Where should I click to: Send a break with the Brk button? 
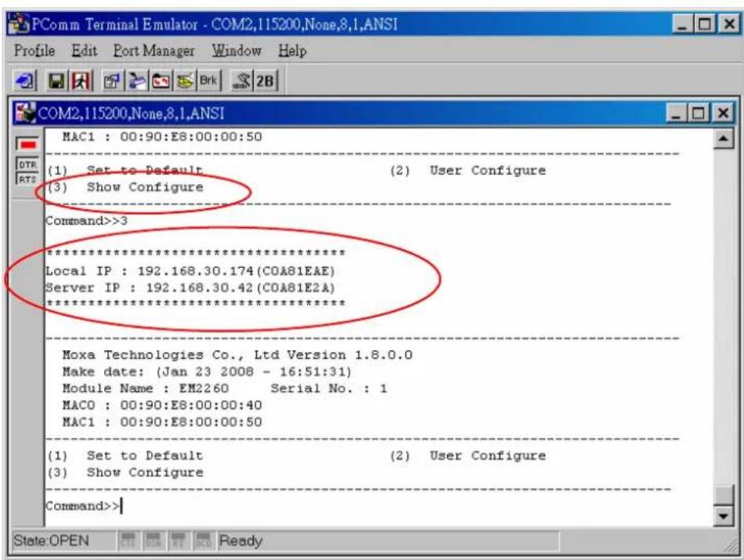209,81
